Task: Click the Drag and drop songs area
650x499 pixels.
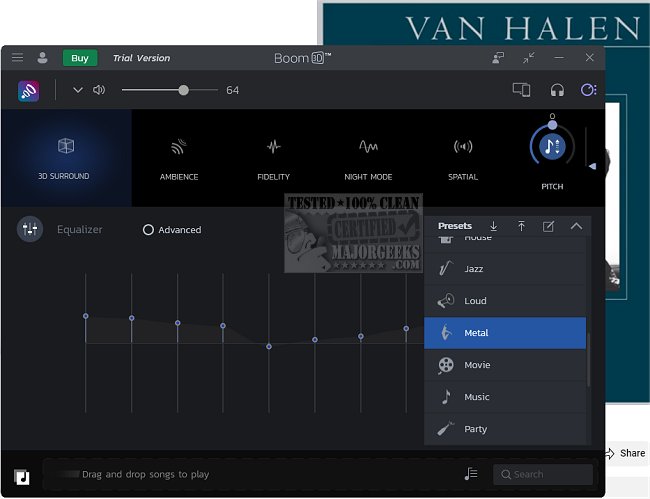Action: point(145,474)
